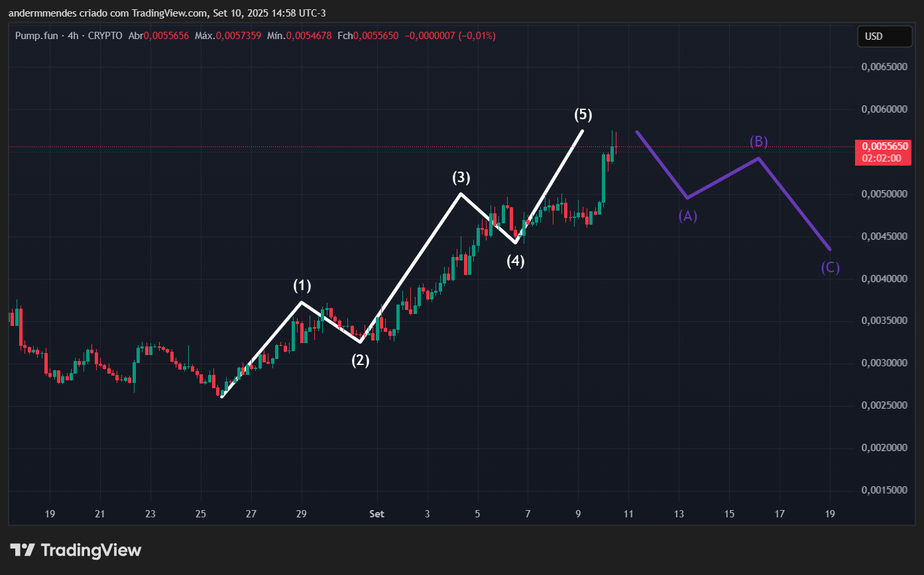Click the 11 date label on time axis
Viewport: 924px width, 575px height.
click(628, 514)
